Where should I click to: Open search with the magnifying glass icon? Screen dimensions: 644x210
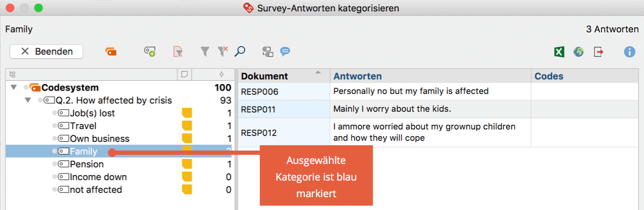[240, 51]
